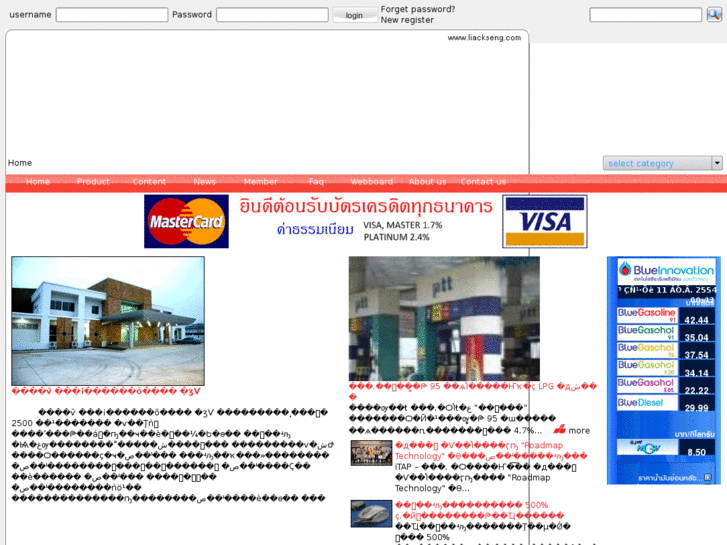Image resolution: width=727 pixels, height=545 pixels.
Task: Open the 500% article headline
Action: (479, 510)
